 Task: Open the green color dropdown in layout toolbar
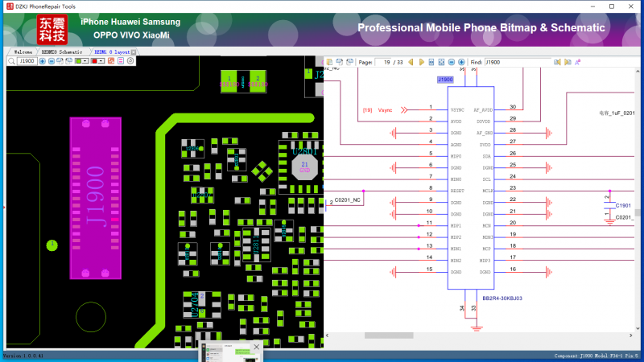[x=85, y=61]
